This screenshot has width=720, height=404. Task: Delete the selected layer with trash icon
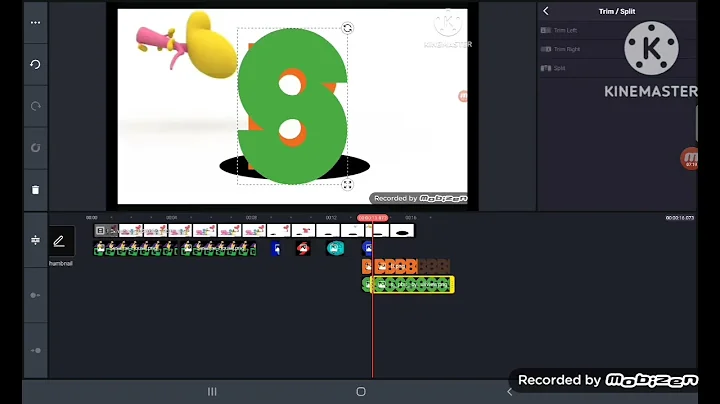click(35, 190)
